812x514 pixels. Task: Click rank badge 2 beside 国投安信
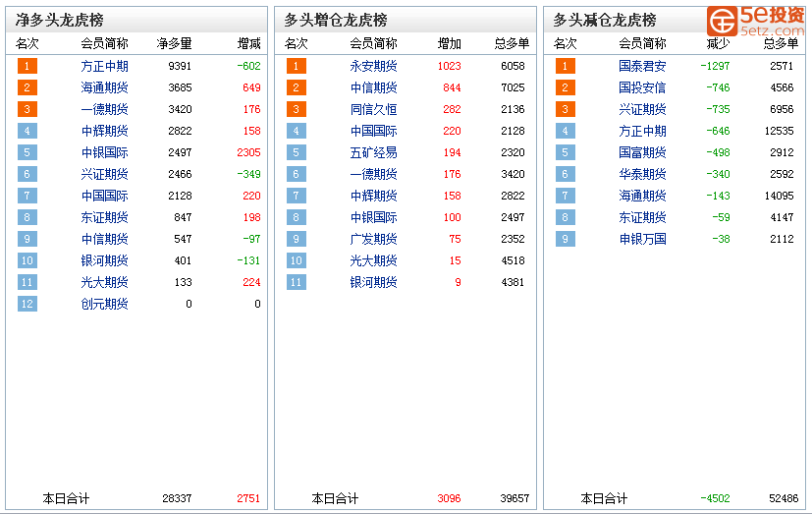565,87
